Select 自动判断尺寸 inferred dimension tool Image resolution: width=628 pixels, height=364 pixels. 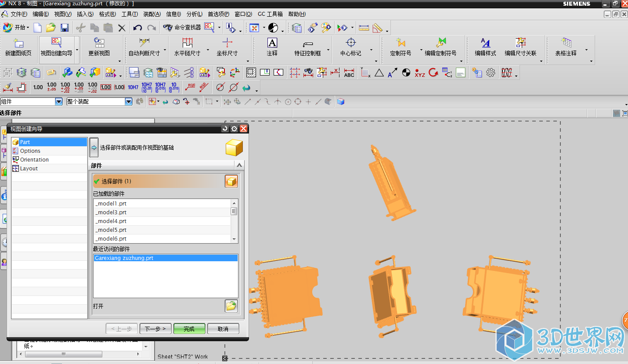coord(144,47)
